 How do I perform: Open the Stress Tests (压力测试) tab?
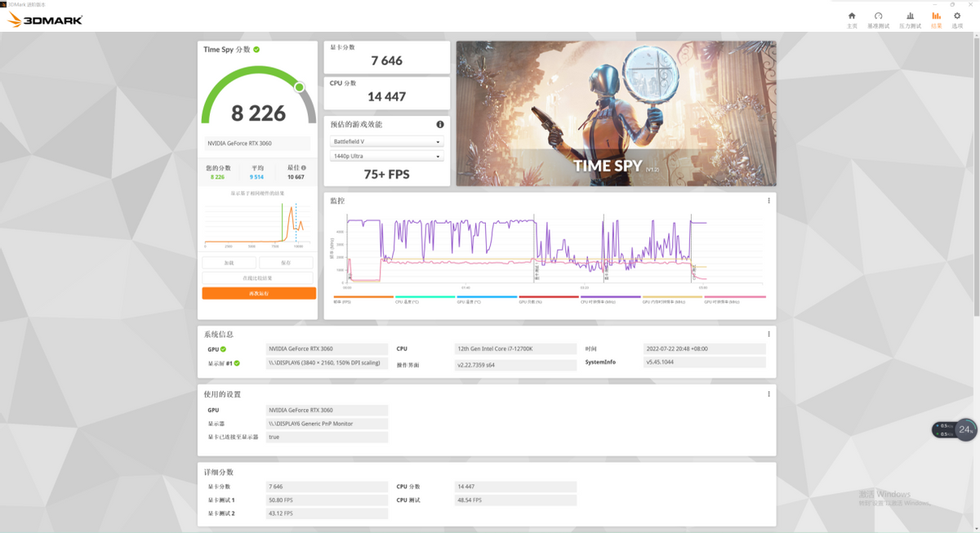coord(910,20)
